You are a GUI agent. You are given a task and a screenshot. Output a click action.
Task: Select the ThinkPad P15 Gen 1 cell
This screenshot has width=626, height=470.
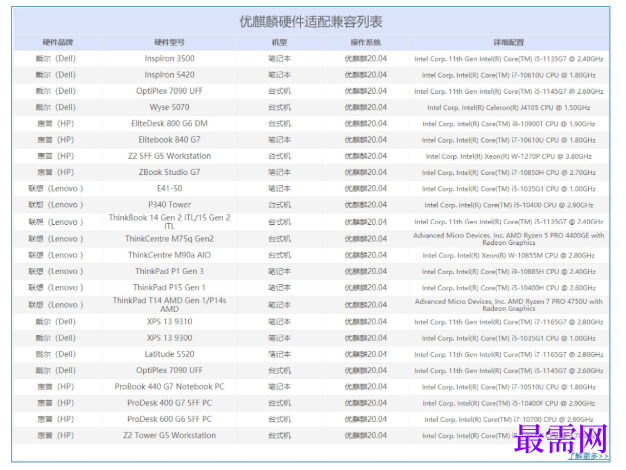pyautogui.click(x=169, y=288)
